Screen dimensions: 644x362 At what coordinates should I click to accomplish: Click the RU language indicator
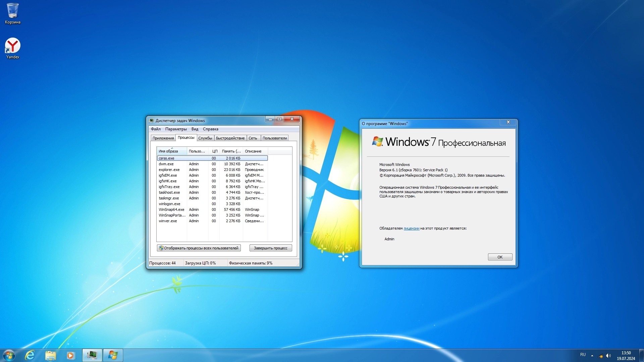[x=583, y=355]
